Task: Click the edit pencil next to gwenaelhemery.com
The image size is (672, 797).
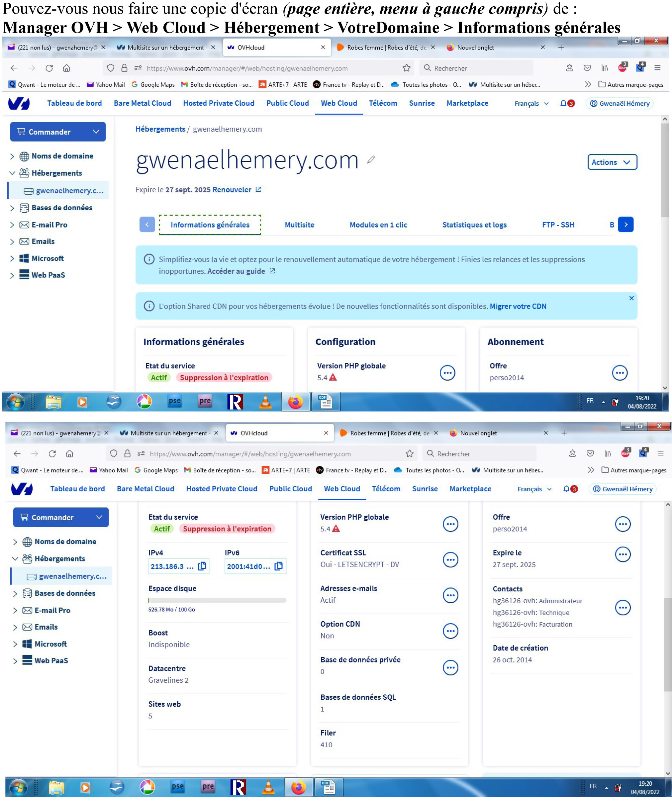Action: pos(371,159)
